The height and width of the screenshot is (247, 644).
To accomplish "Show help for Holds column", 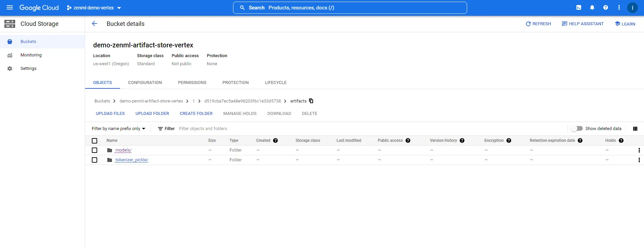I will pyautogui.click(x=621, y=140).
